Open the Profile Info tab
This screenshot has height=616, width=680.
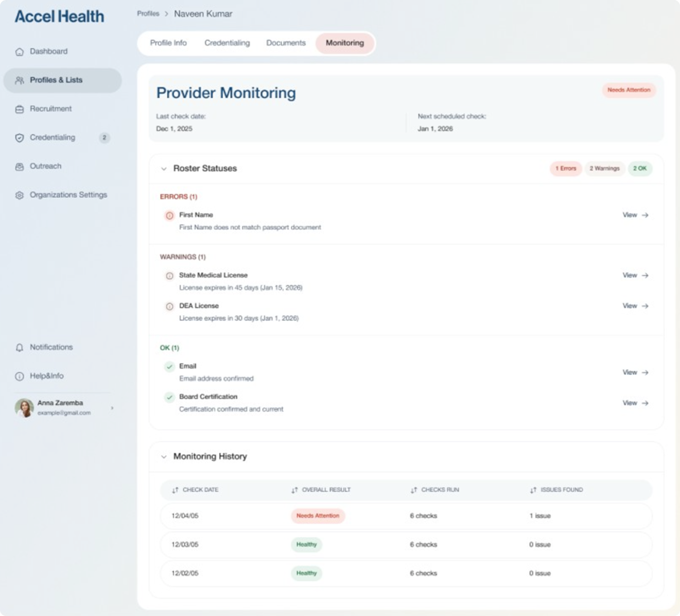168,43
